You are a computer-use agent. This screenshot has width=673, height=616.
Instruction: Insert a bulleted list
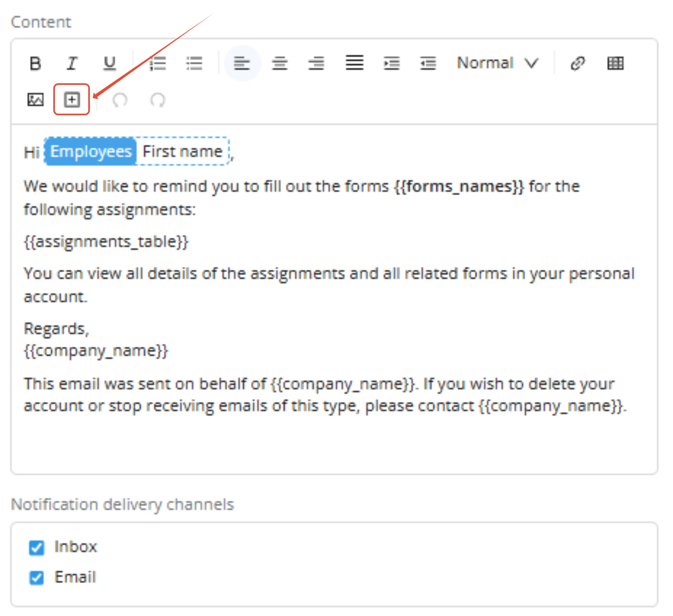pyautogui.click(x=194, y=63)
